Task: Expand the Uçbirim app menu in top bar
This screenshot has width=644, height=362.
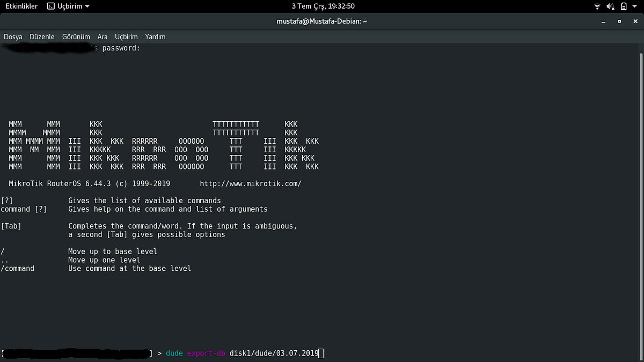Action: [69, 6]
